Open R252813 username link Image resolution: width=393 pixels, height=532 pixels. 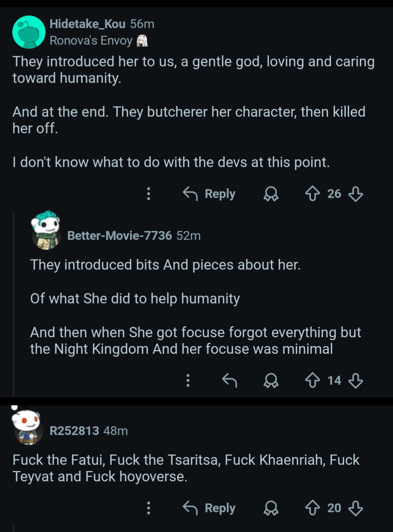(74, 431)
